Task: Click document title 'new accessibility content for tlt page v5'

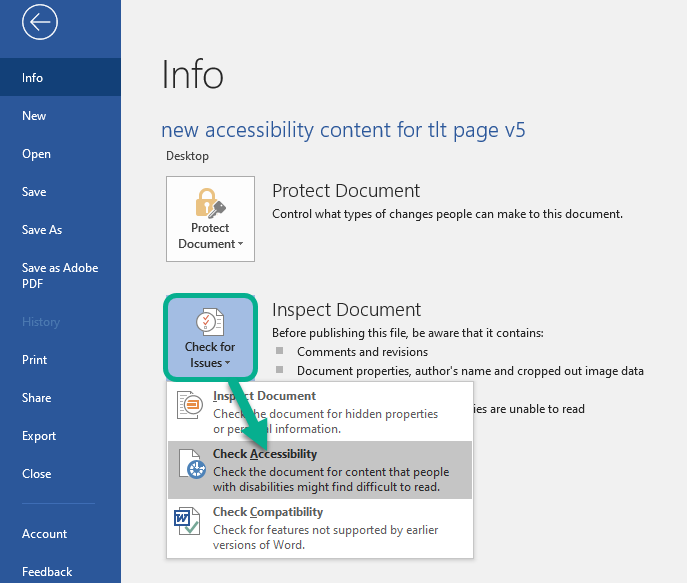Action: point(343,130)
